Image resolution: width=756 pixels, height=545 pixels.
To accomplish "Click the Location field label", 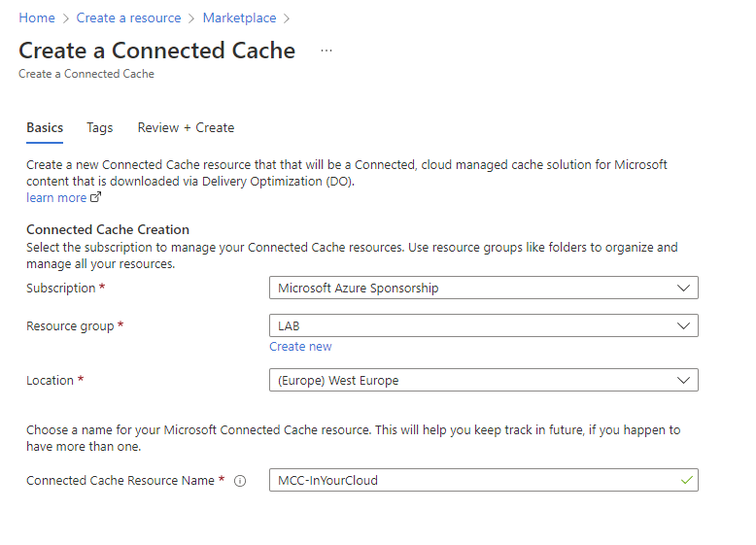I will click(50, 380).
